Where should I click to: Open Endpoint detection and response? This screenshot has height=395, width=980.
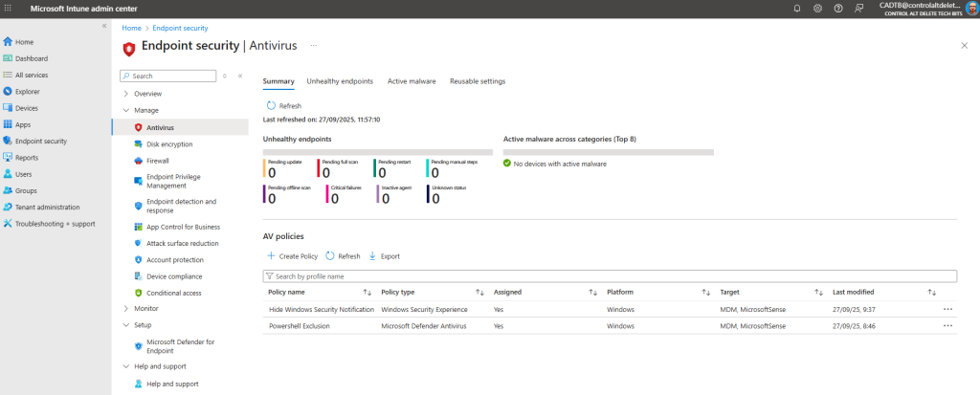pos(181,206)
